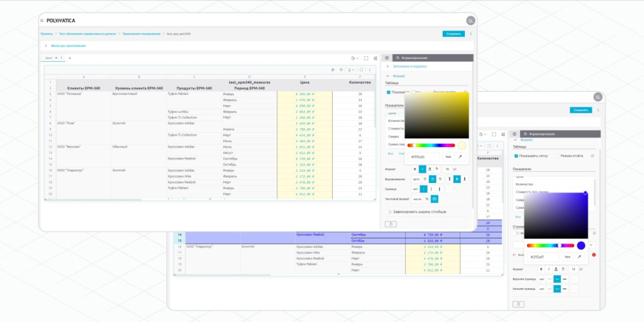Align text left in Выравнивание row

click(x=425, y=179)
